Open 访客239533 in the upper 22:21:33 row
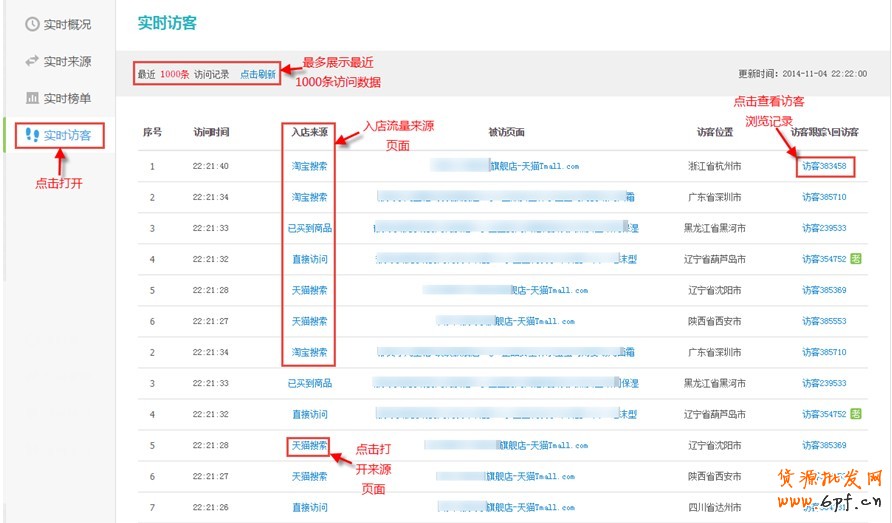The width and height of the screenshot is (892, 523). tap(824, 228)
